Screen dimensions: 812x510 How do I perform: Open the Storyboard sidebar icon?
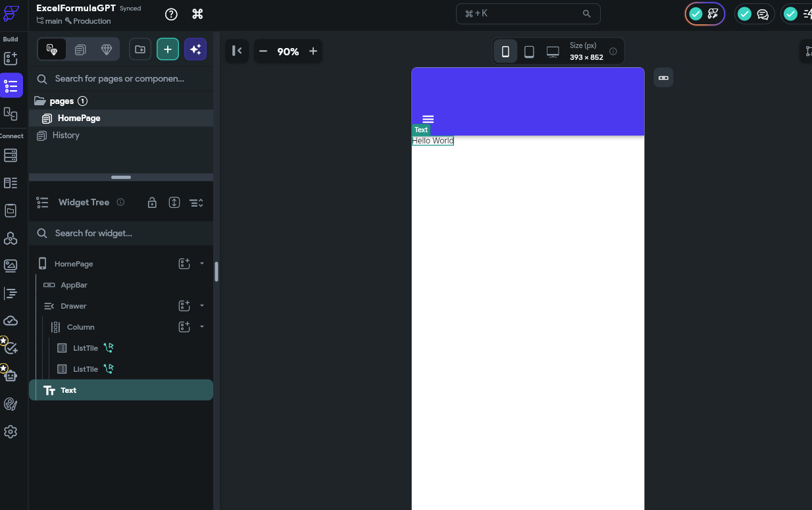coord(11,113)
